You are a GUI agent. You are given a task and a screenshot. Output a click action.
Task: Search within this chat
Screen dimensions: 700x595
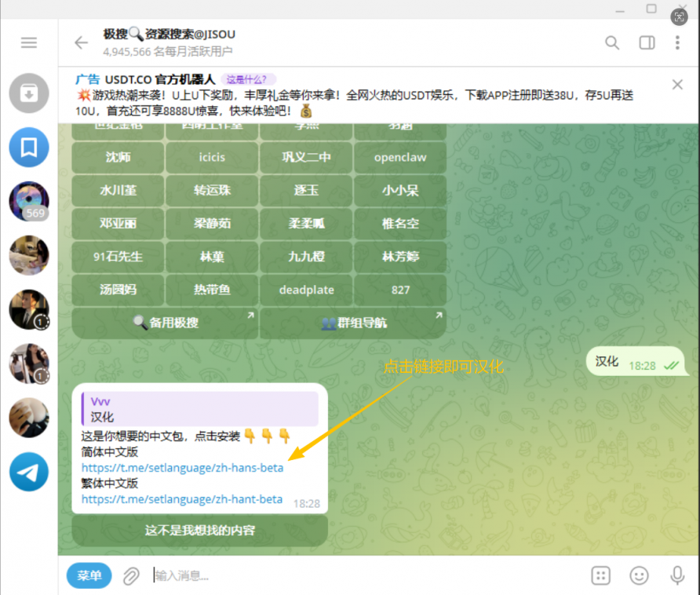612,42
